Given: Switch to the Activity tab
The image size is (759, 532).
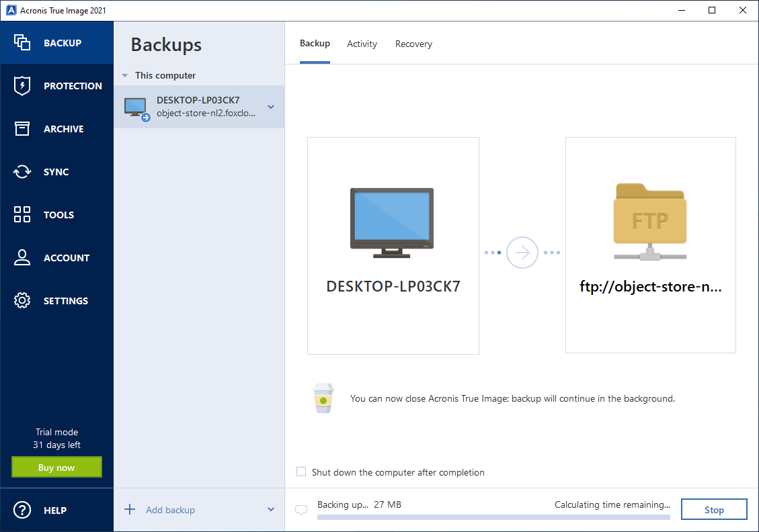Looking at the screenshot, I should pos(362,44).
